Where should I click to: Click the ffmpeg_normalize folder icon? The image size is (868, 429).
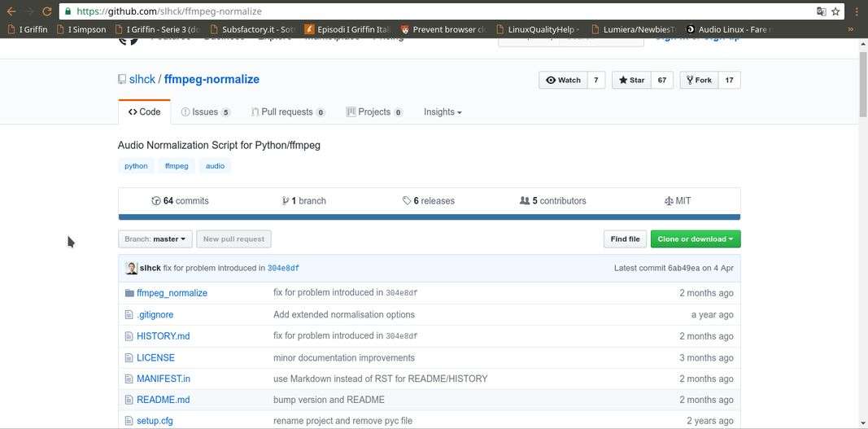(129, 293)
